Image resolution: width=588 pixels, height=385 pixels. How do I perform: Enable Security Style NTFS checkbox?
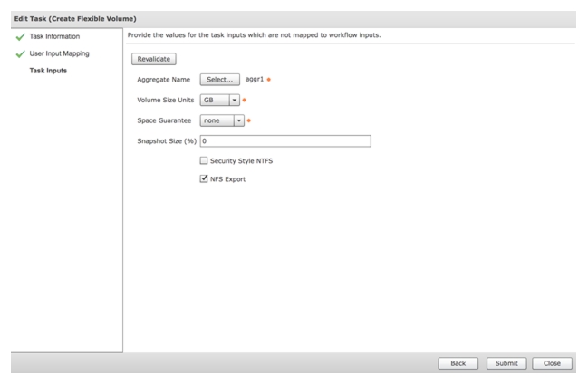coord(204,161)
